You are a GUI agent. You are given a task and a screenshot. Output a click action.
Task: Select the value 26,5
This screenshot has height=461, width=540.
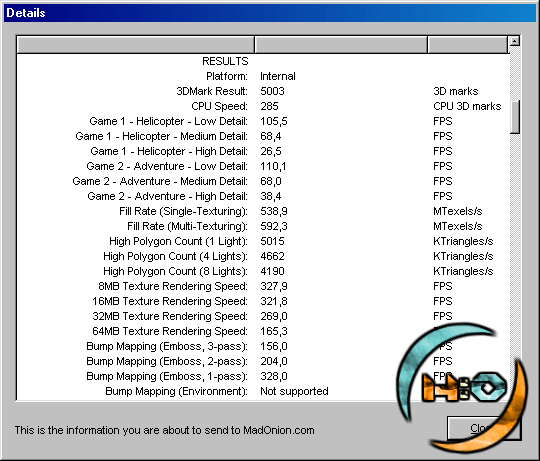pyautogui.click(x=271, y=151)
